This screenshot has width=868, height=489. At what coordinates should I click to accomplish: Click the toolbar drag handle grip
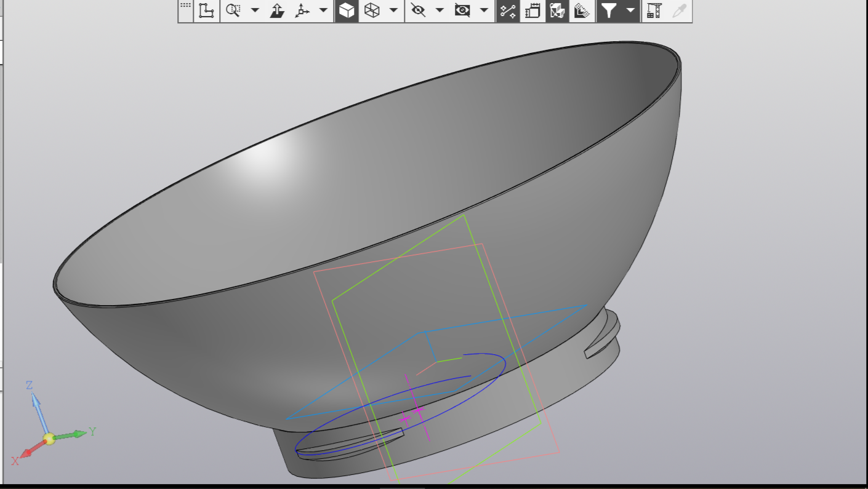[185, 6]
